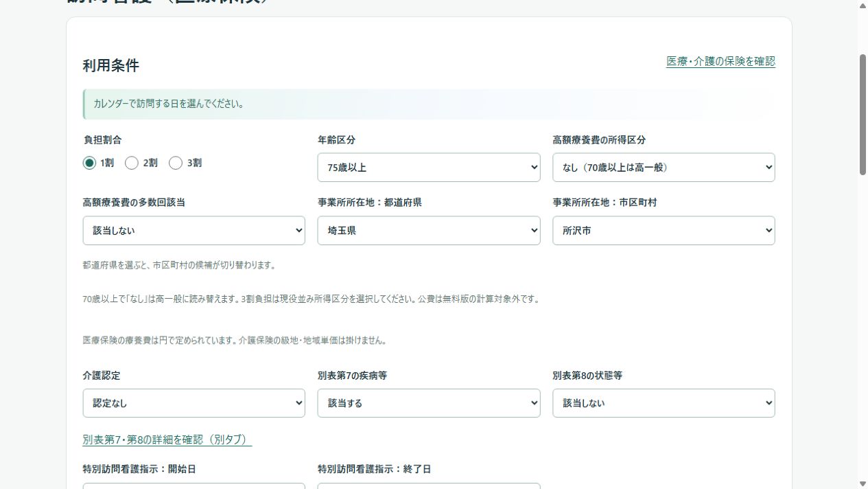
Task: Click the vertical scrollbar thumb
Action: (x=863, y=114)
